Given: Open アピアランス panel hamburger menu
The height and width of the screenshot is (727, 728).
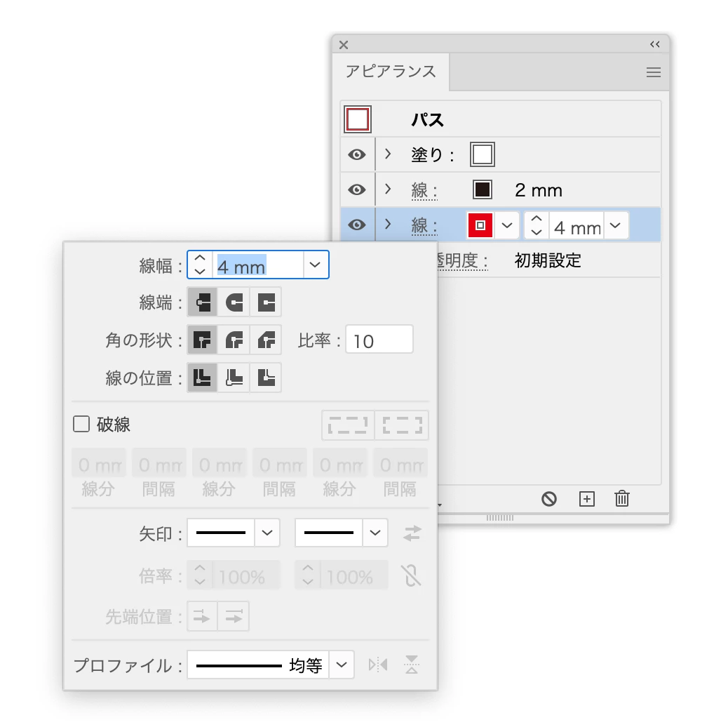Looking at the screenshot, I should coord(653,72).
